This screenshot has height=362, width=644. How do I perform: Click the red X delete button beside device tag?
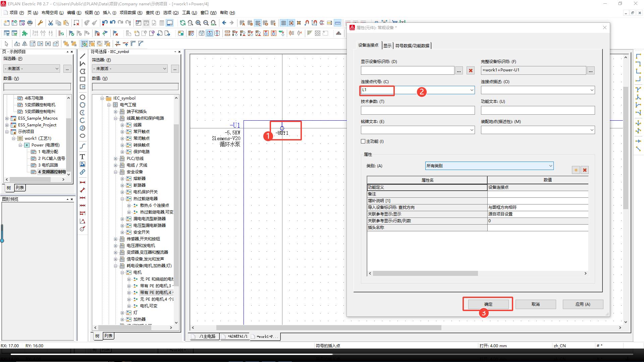tap(471, 70)
